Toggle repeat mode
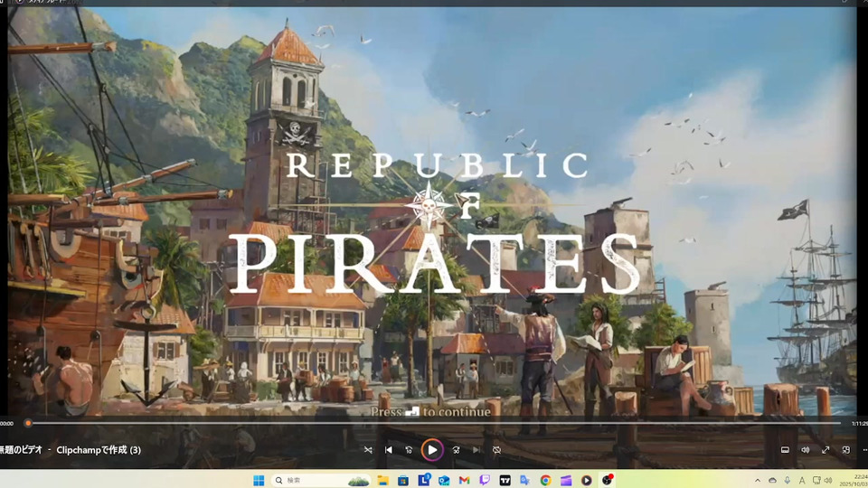 pos(496,450)
